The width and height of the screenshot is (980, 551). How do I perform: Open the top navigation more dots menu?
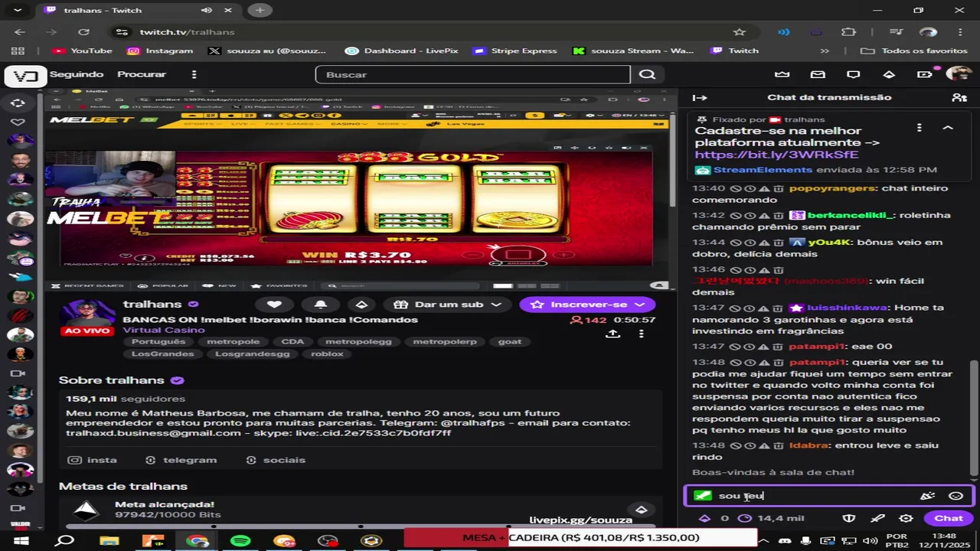(x=194, y=74)
